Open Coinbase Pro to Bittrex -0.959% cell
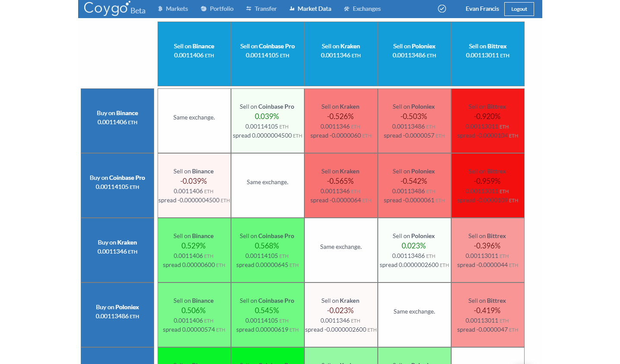Screen dimensions: 620x364 (488, 185)
